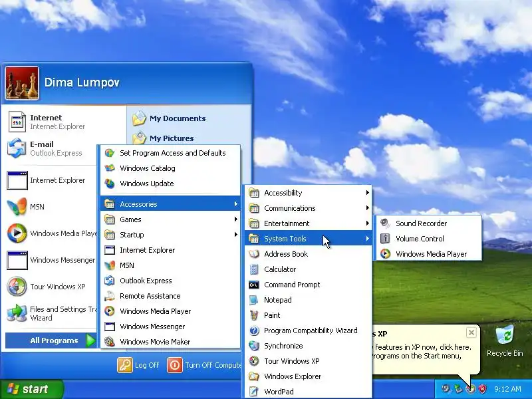532x399 pixels.
Task: Click Windows Media Player in left column
Action: pyautogui.click(x=52, y=233)
